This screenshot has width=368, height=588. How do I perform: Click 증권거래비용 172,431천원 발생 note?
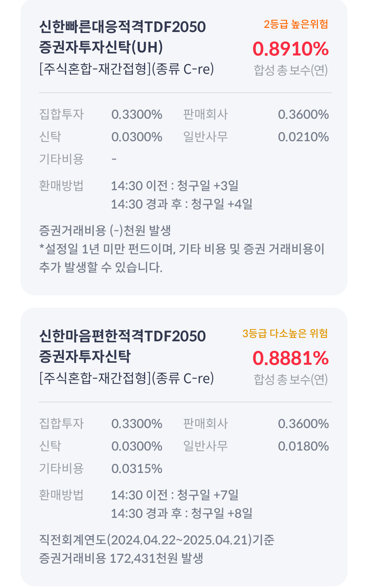coord(121,558)
